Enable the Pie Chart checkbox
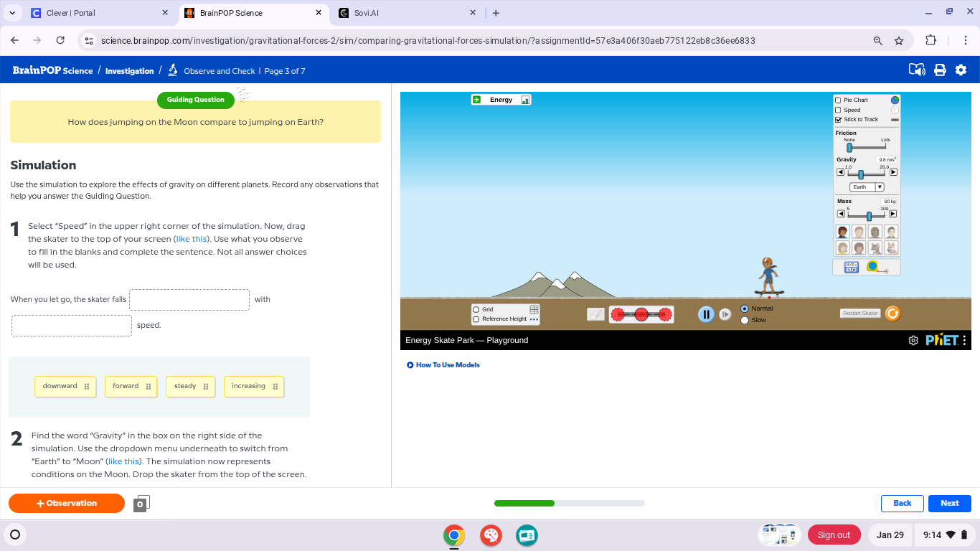The width and height of the screenshot is (980, 551). pyautogui.click(x=837, y=100)
